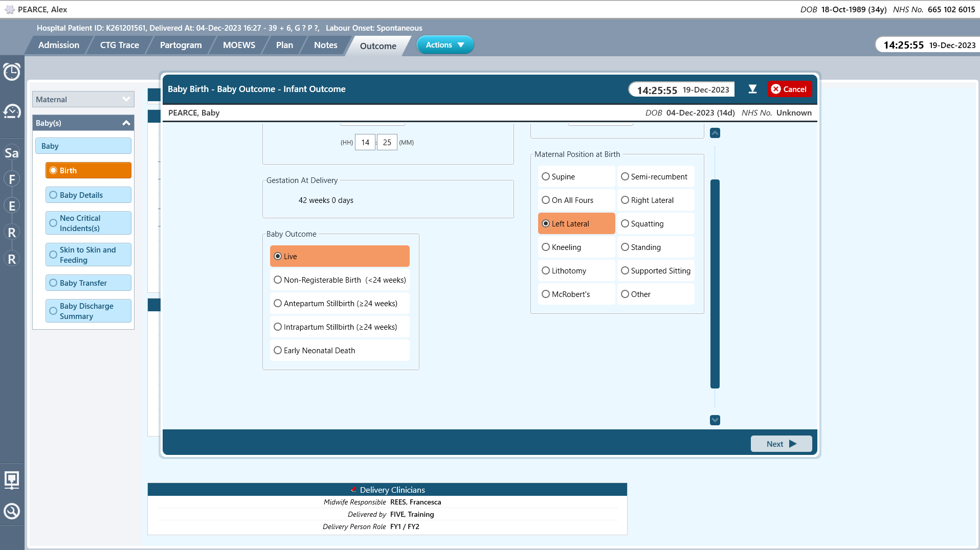Image resolution: width=980 pixels, height=550 pixels.
Task: Open the Actions dropdown menu
Action: [x=445, y=45]
